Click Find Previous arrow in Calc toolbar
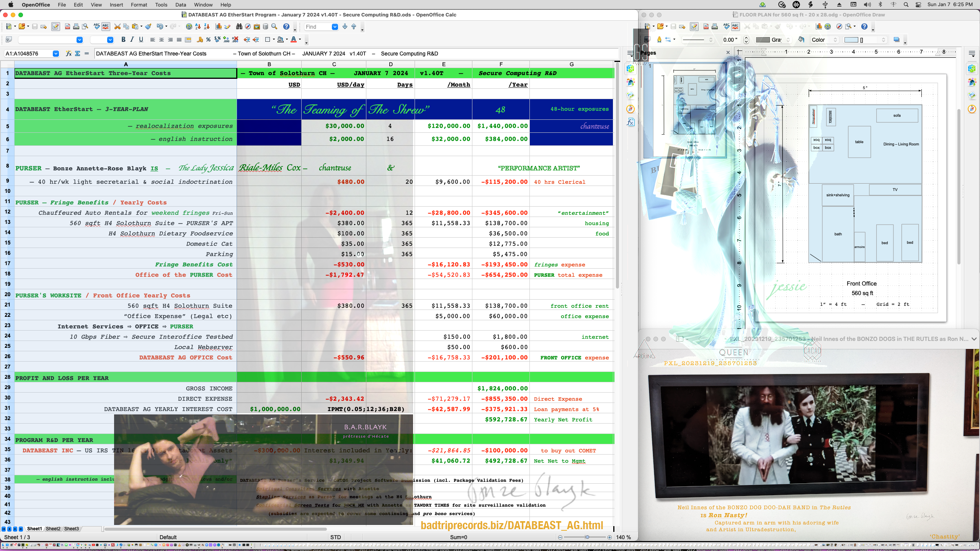Image resolution: width=980 pixels, height=551 pixels. pos(354,26)
